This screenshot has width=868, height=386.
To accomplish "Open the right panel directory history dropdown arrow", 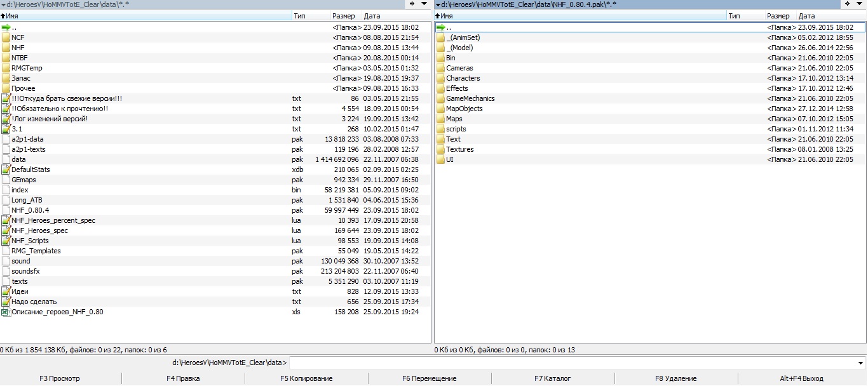I will [x=860, y=4].
